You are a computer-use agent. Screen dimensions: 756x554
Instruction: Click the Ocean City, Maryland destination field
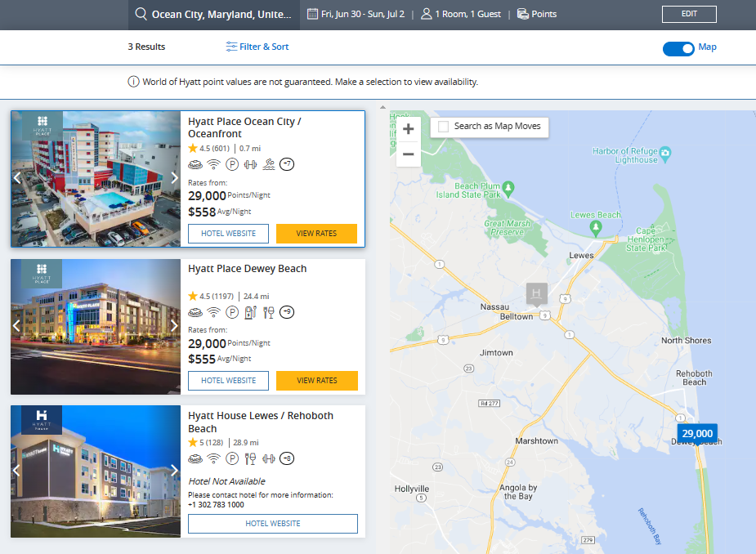tap(214, 15)
